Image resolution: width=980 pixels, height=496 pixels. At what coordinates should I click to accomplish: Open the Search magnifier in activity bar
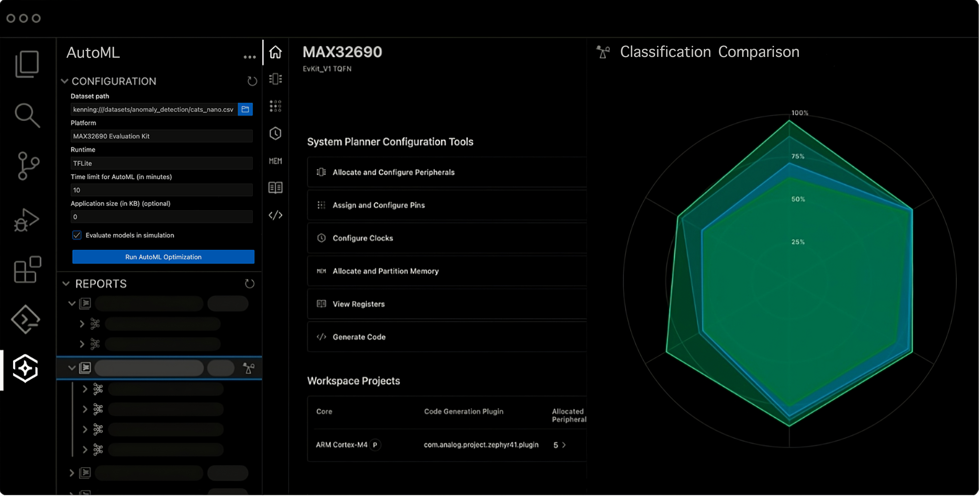point(27,115)
